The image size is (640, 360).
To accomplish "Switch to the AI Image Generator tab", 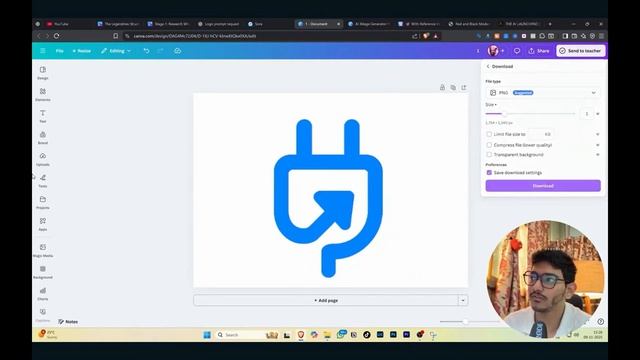I will (x=369, y=24).
